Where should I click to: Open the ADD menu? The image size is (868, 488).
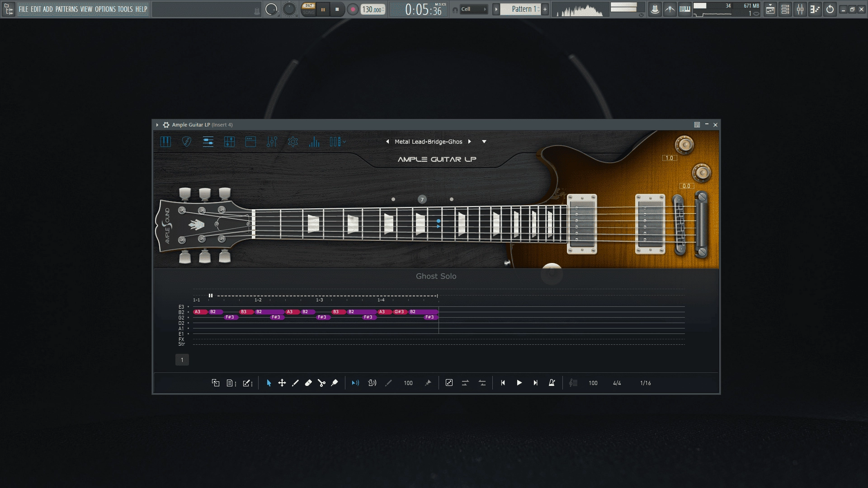point(48,9)
